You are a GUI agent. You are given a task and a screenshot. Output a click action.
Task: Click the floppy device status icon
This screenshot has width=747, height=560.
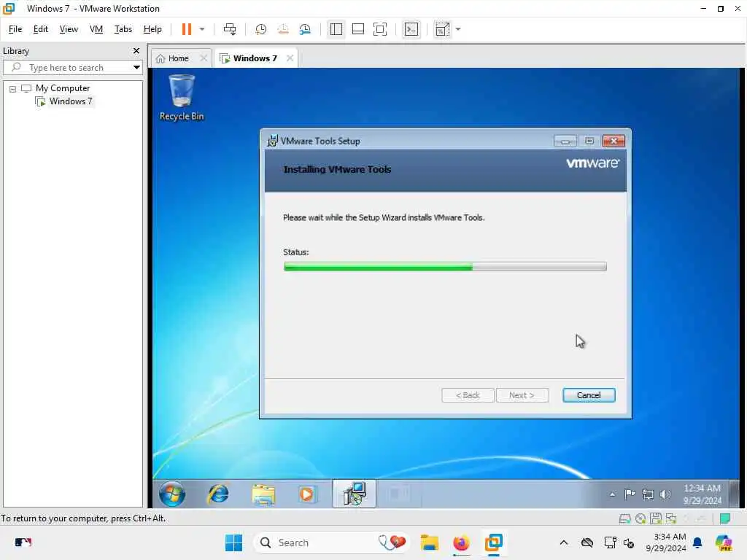pos(656,518)
